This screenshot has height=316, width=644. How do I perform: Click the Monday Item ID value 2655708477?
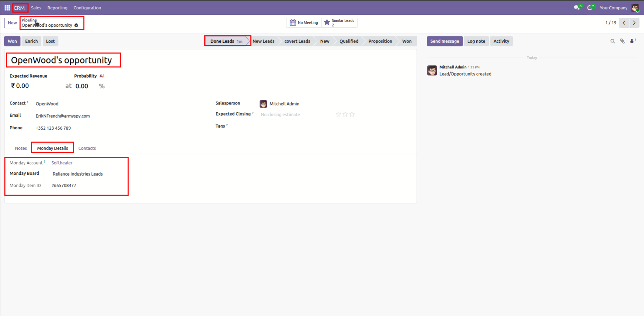(64, 186)
